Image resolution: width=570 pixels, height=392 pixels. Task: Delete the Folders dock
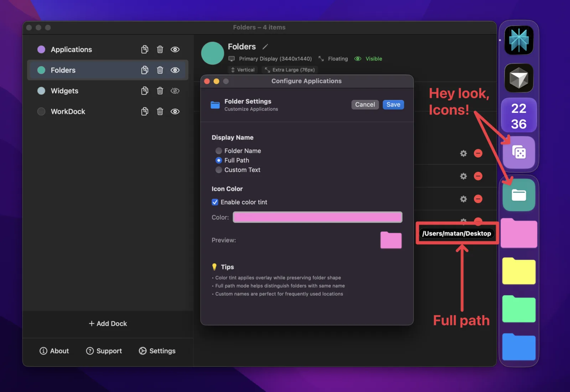click(160, 70)
